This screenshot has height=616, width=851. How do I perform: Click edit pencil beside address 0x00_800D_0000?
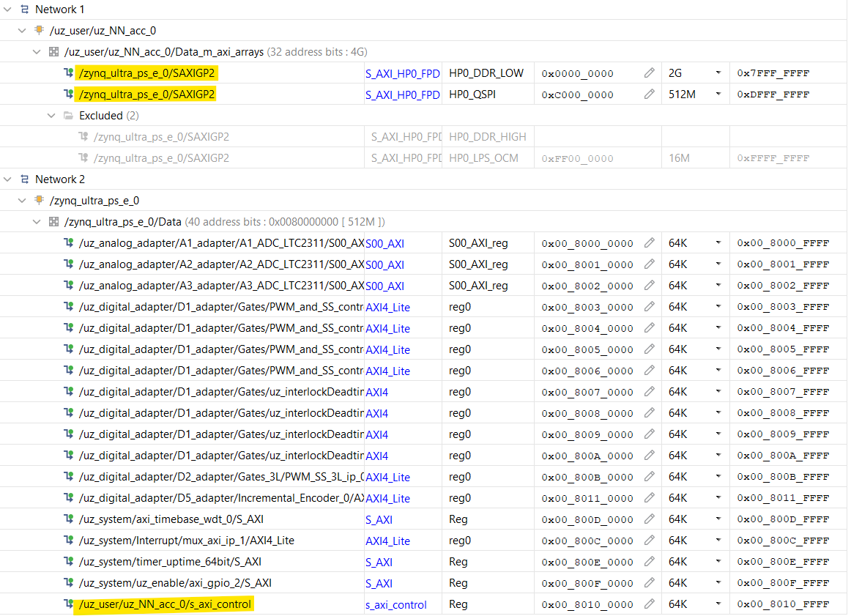point(649,519)
